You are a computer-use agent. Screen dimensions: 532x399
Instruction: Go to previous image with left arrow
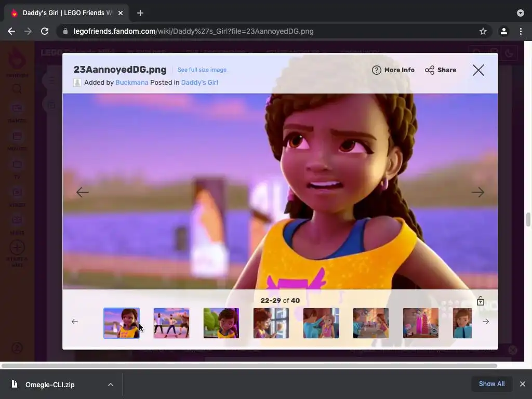pos(83,192)
